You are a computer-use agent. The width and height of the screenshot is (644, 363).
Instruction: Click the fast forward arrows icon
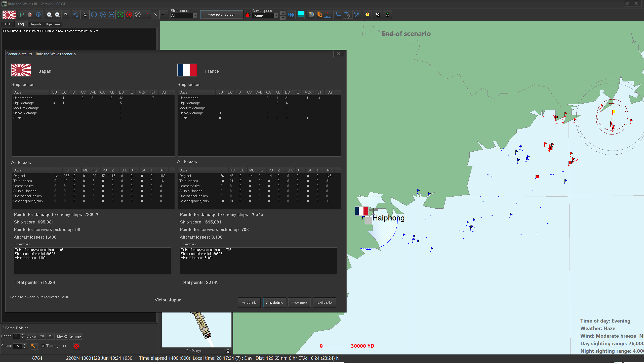click(291, 15)
